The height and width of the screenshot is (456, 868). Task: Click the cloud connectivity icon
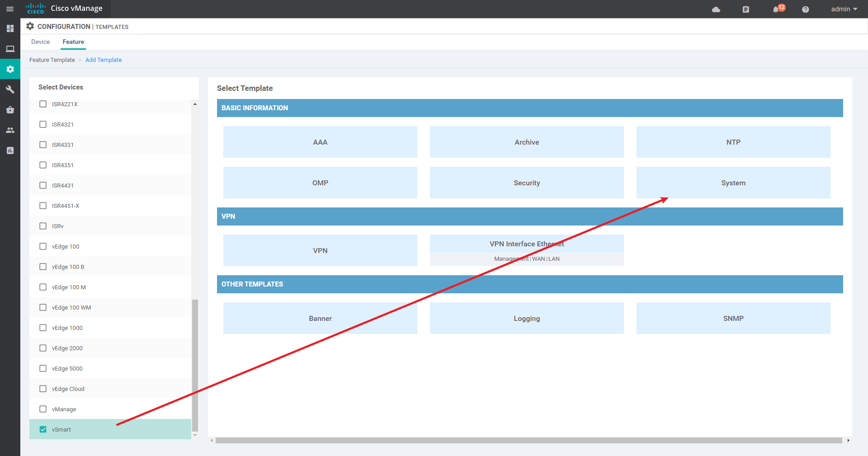[716, 9]
